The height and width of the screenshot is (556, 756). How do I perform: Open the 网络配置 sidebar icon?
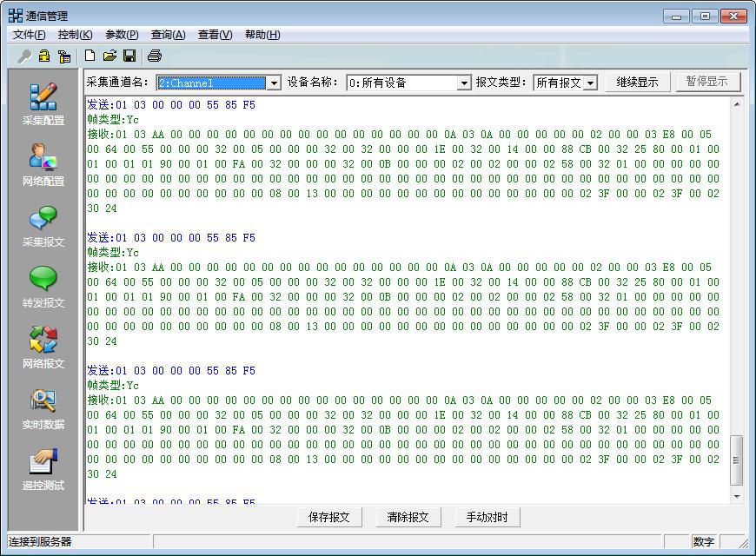coord(43,157)
